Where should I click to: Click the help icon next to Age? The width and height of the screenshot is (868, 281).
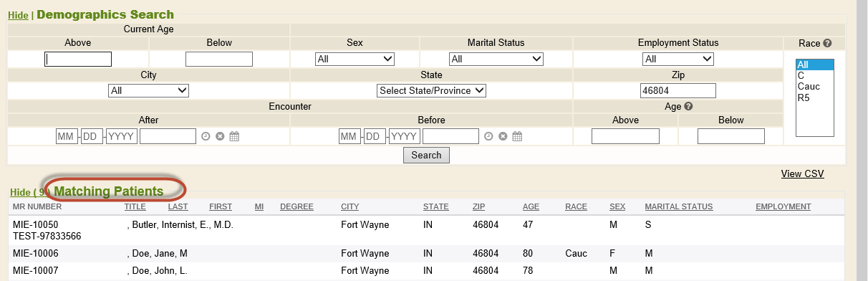coord(688,106)
